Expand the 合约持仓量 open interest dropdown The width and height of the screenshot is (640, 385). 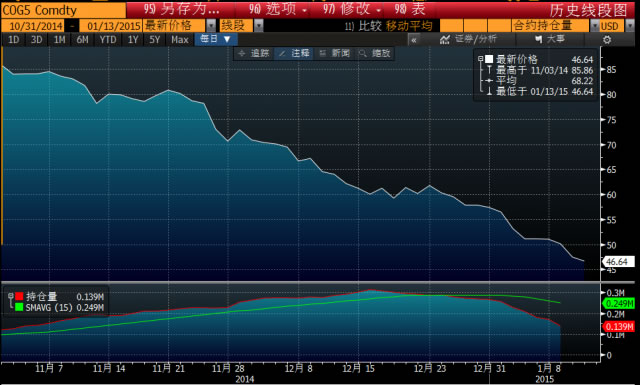(594, 26)
